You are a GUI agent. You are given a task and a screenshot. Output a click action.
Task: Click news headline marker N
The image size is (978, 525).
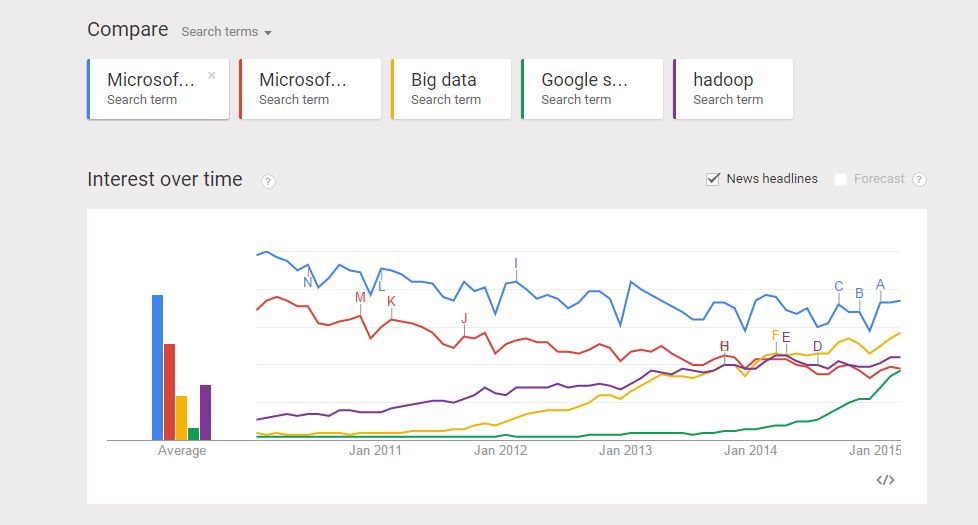click(308, 282)
